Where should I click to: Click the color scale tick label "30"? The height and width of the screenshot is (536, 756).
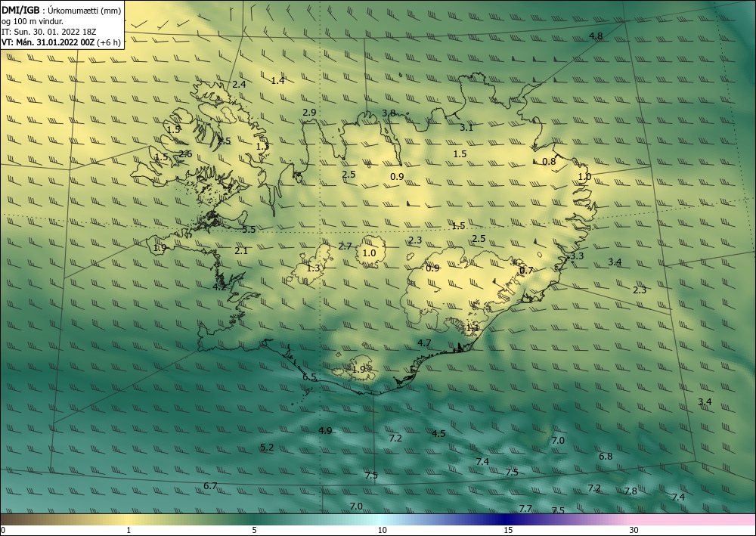(634, 530)
